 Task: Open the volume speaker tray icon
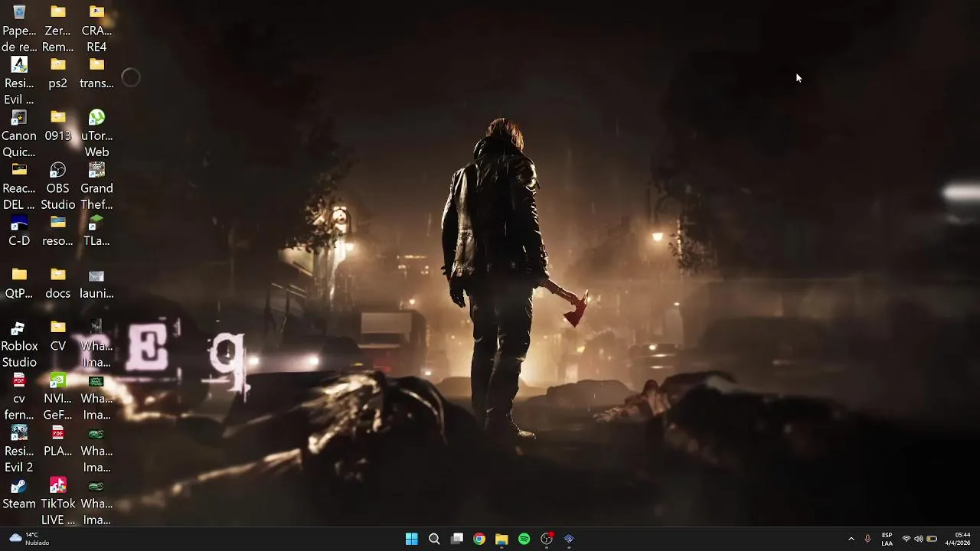pyautogui.click(x=919, y=539)
